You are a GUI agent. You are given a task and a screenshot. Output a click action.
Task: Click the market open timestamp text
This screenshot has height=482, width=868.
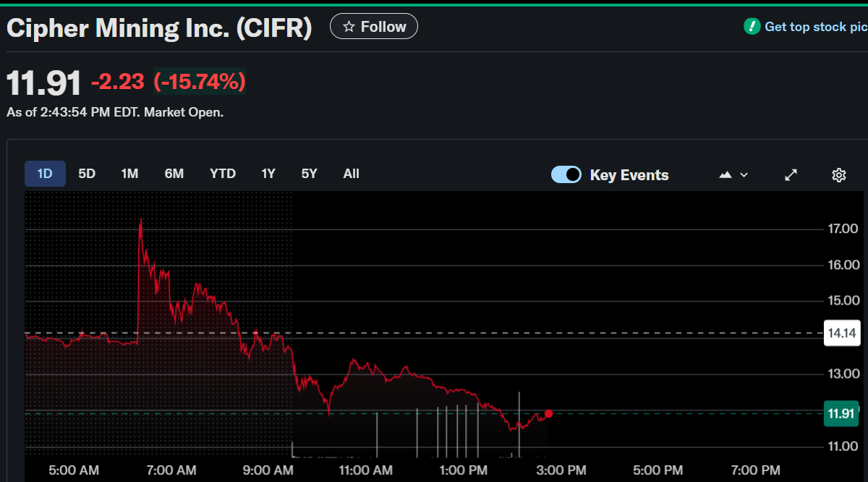[x=115, y=112]
